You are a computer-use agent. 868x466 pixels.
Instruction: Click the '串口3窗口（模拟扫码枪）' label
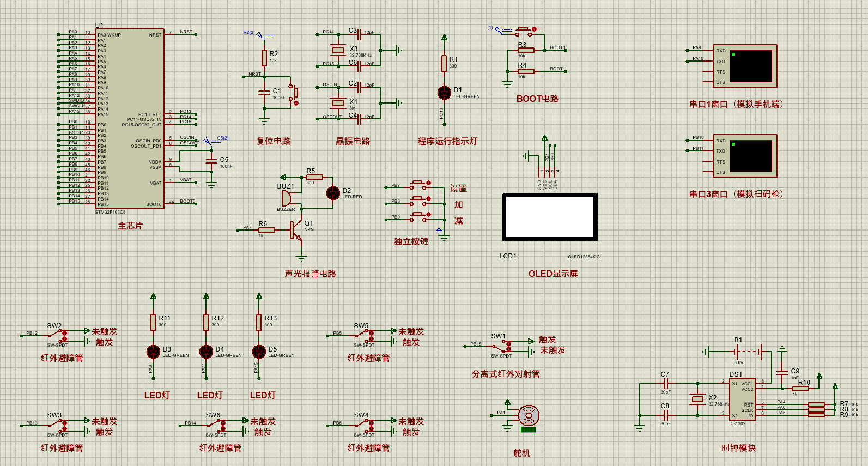(x=736, y=194)
